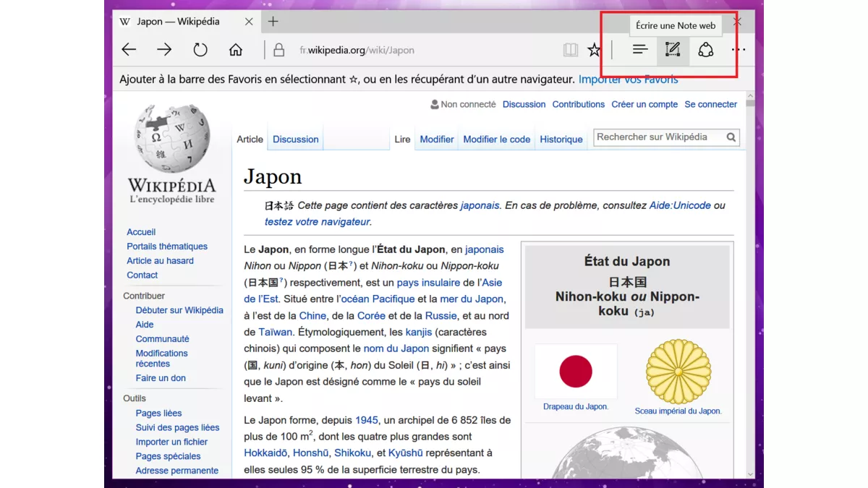Follow the kanjis link
Viewport: 868px width, 488px height.
pos(419,333)
